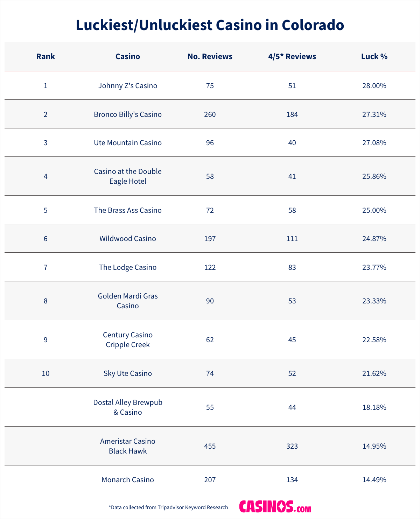
Task: Click the Casinos.com logo
Action: tap(275, 507)
